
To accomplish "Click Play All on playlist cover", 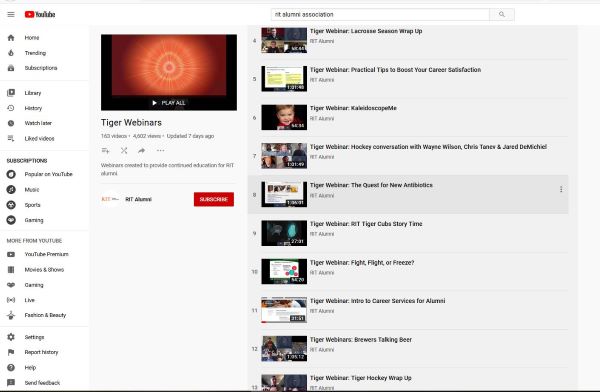I will pyautogui.click(x=169, y=103).
